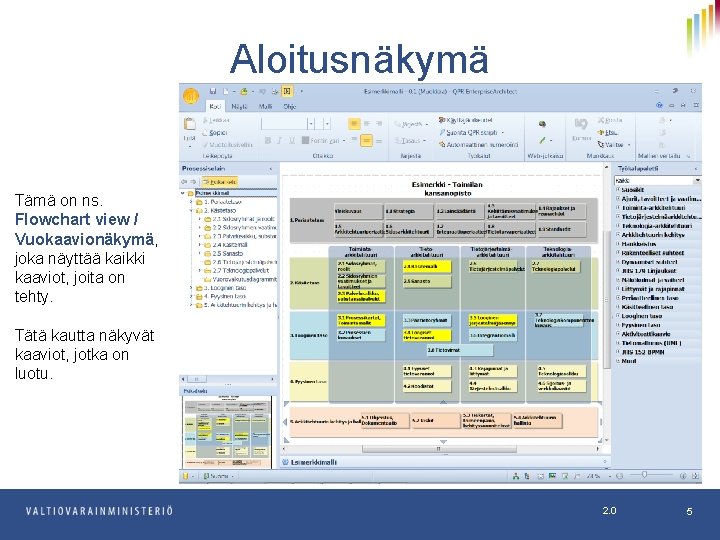Image resolution: width=720 pixels, height=540 pixels.
Task: Click the Peukalo thumbnail overview image
Action: [227, 433]
